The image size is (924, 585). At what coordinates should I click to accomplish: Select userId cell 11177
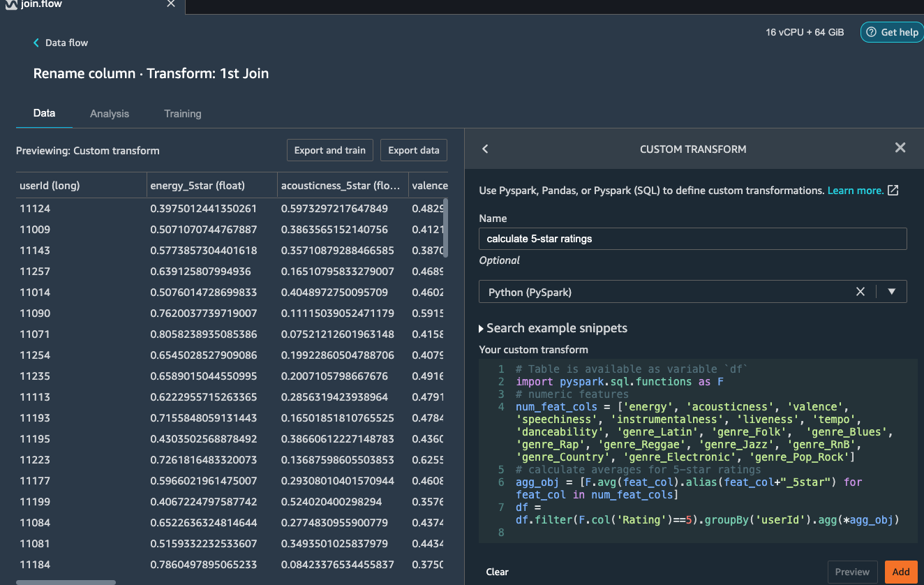tap(35, 481)
